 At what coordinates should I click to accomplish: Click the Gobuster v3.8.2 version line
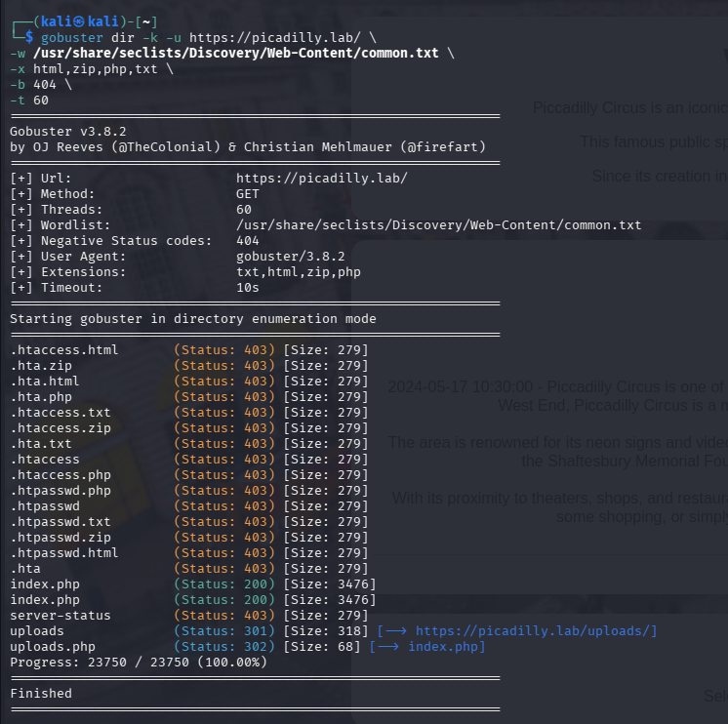click(67, 132)
